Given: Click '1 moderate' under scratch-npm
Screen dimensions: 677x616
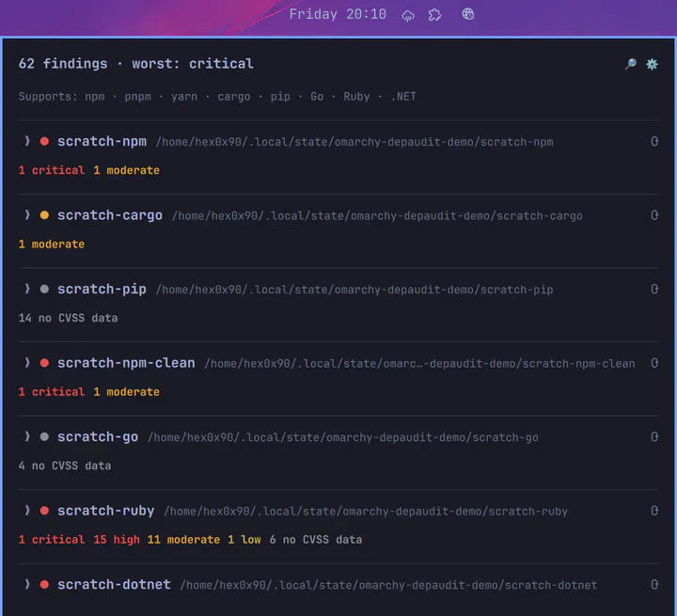Looking at the screenshot, I should click(x=127, y=170).
